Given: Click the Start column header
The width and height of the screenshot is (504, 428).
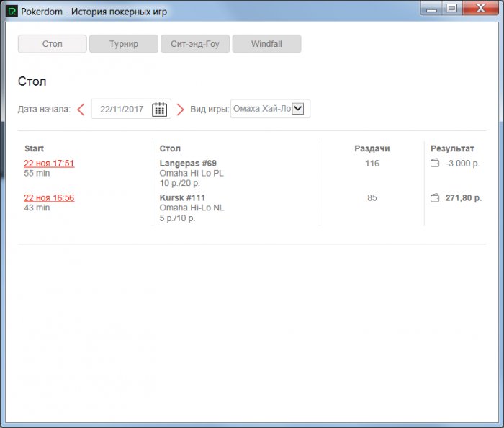Looking at the screenshot, I should (x=34, y=148).
